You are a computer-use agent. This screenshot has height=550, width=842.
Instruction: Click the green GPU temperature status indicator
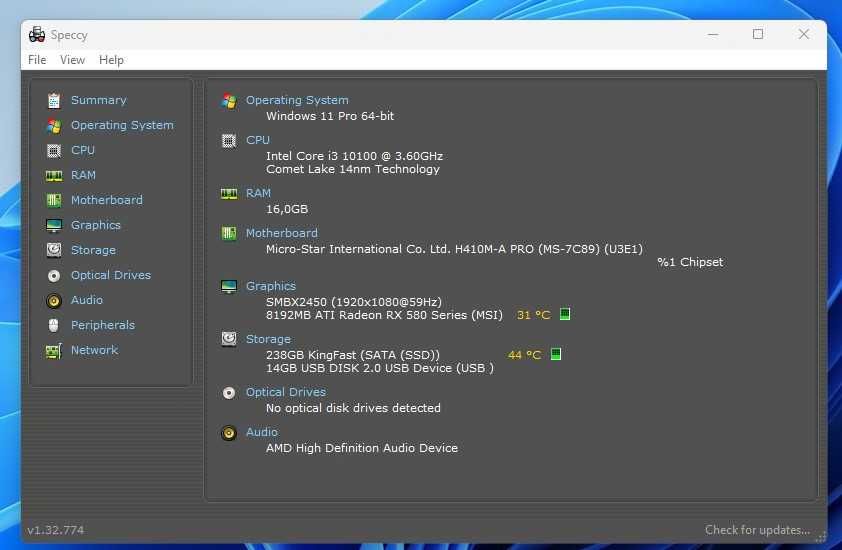(x=565, y=314)
